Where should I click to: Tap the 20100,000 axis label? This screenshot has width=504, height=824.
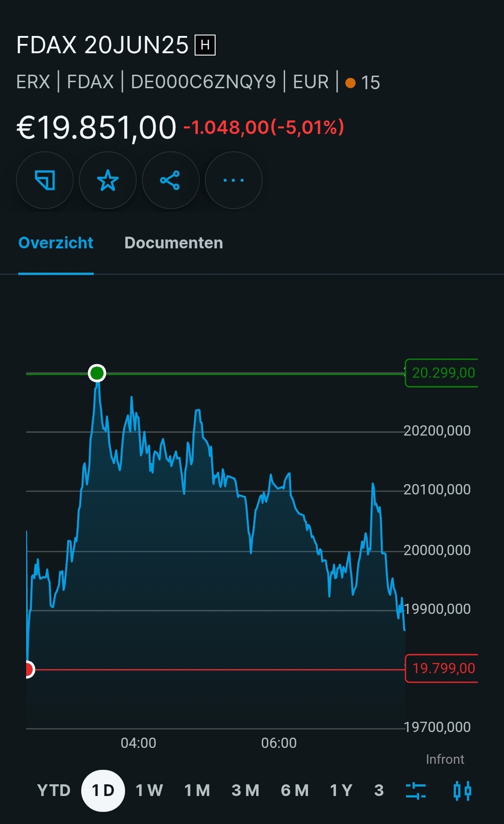pos(437,489)
